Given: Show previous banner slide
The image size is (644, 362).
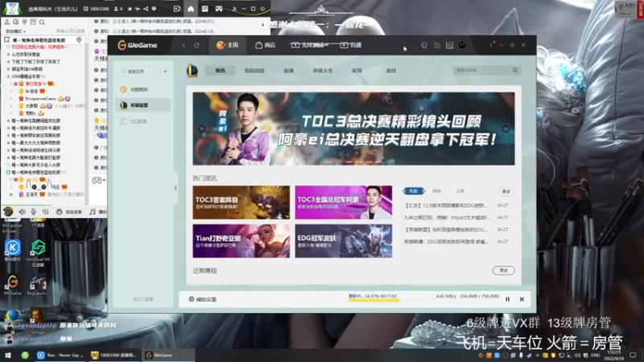Looking at the screenshot, I should click(x=202, y=129).
